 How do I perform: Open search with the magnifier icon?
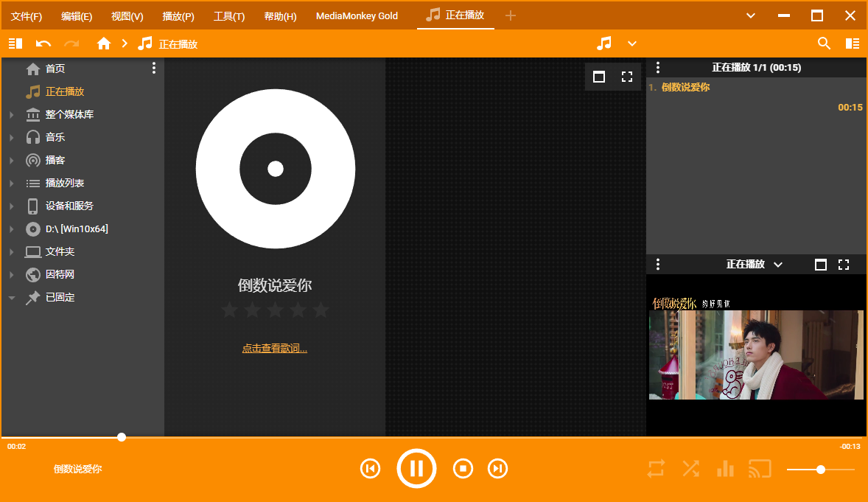(824, 43)
